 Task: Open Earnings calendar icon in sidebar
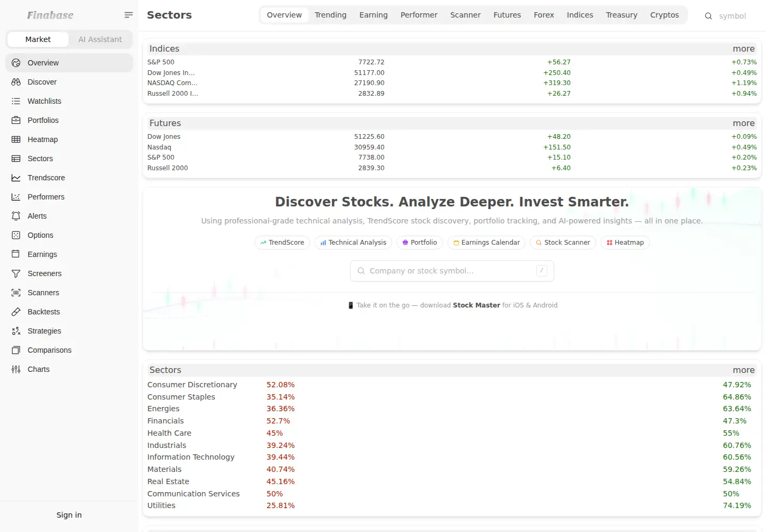tap(16, 254)
